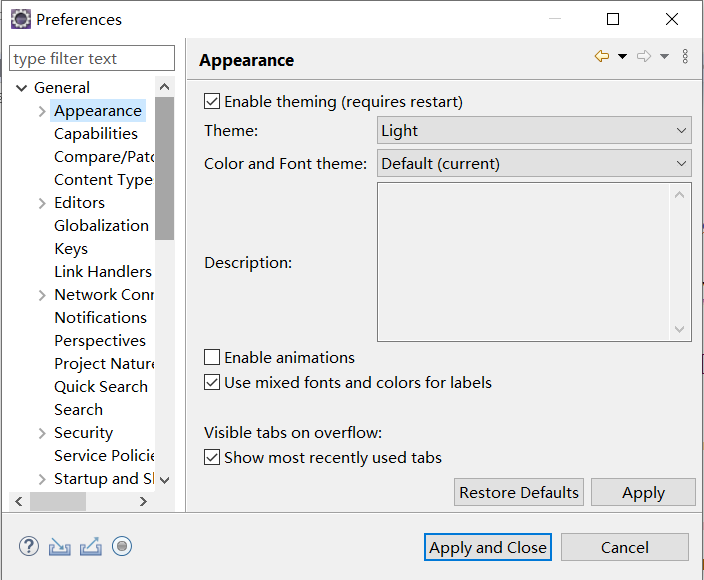Select Capabilities in the tree
The height and width of the screenshot is (580, 704).
96,134
